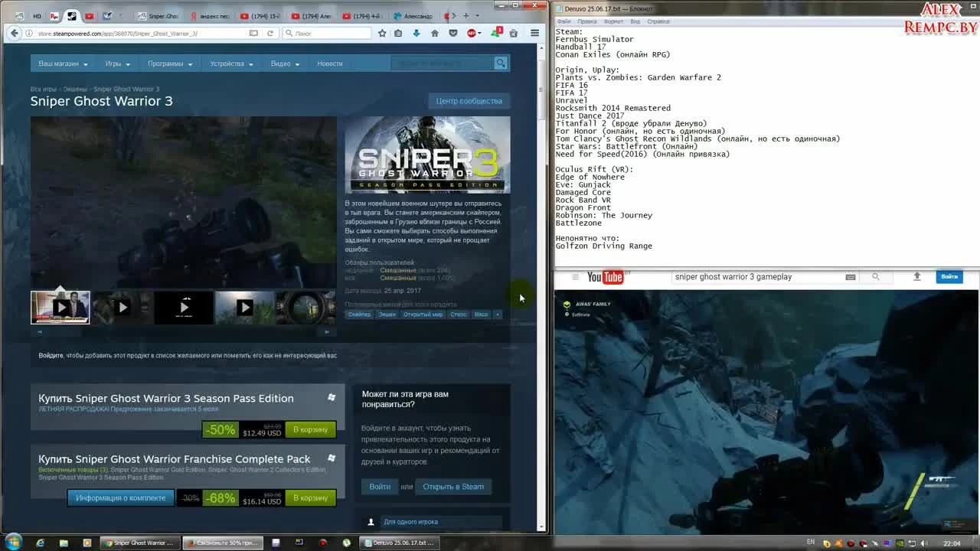The width and height of the screenshot is (980, 551).
Task: Expand the '+' tag button after 'Мясо'
Action: tap(498, 314)
